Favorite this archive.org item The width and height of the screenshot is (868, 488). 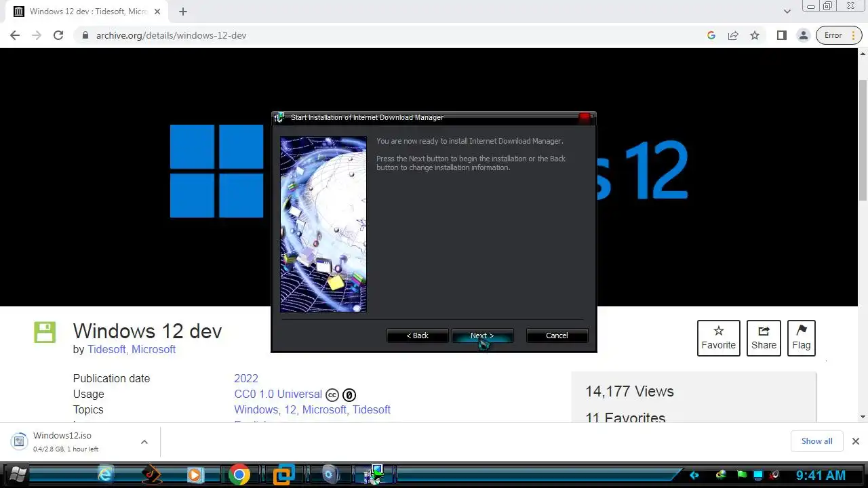[x=719, y=338]
